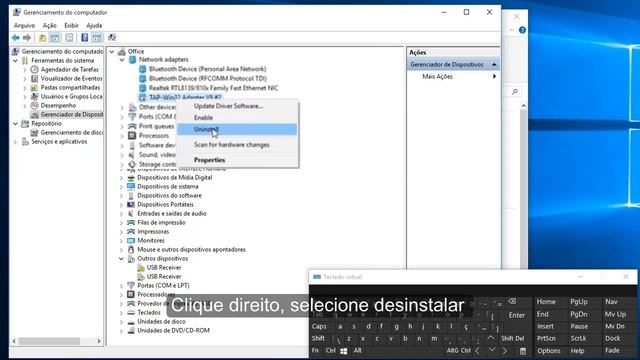Click Mouse e outros dispositivos apontadores icon
Viewport: 640px width, 360px height.
pyautogui.click(x=131, y=250)
